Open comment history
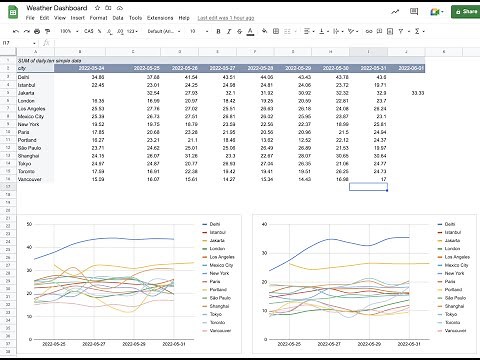Screen dimensions: 480x360 (x=414, y=12)
